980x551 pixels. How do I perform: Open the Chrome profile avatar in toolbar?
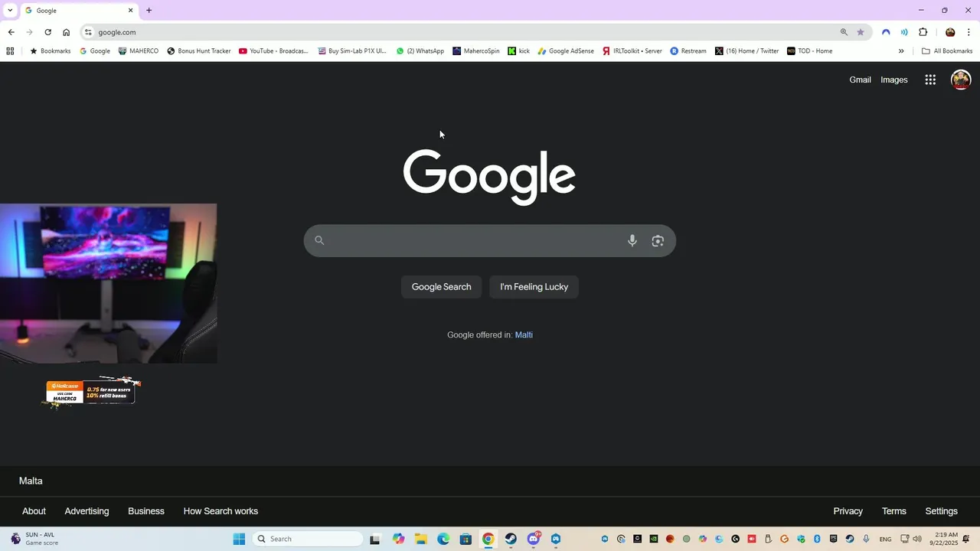click(950, 32)
